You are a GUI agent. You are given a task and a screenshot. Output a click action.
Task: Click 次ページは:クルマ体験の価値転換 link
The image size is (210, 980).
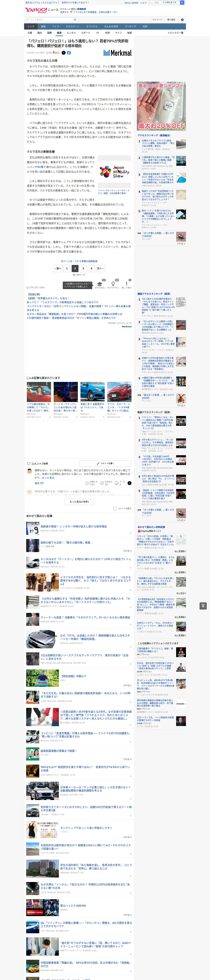[79, 261]
